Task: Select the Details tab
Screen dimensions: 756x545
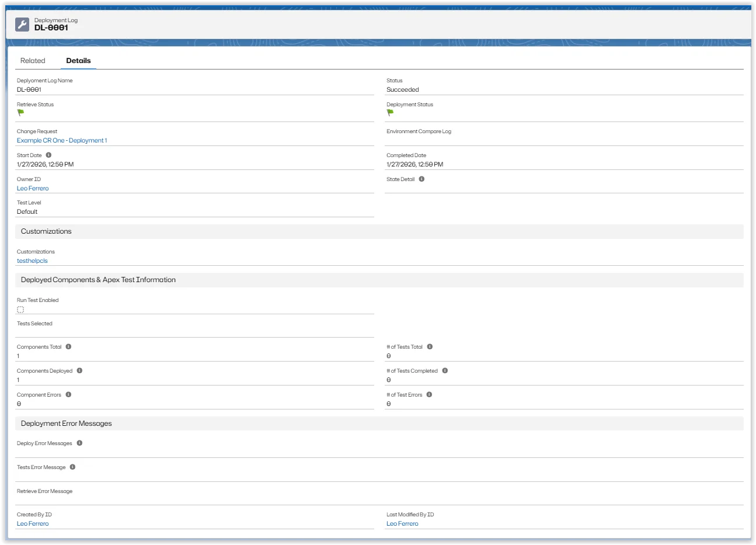Action: coord(78,60)
